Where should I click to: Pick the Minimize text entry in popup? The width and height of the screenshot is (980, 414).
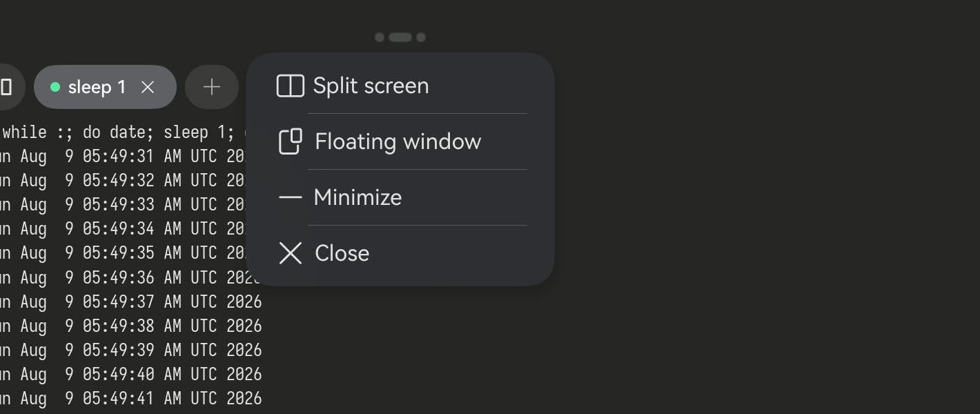[357, 197]
